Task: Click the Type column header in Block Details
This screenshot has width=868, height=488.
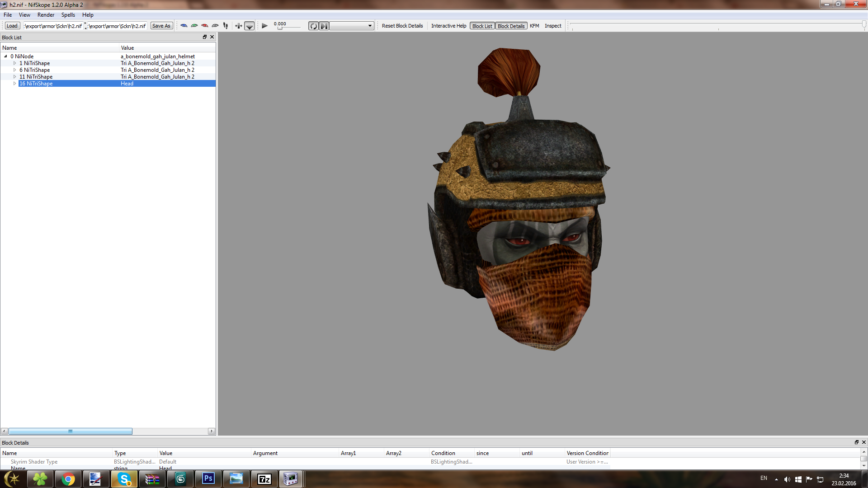Action: tap(135, 453)
